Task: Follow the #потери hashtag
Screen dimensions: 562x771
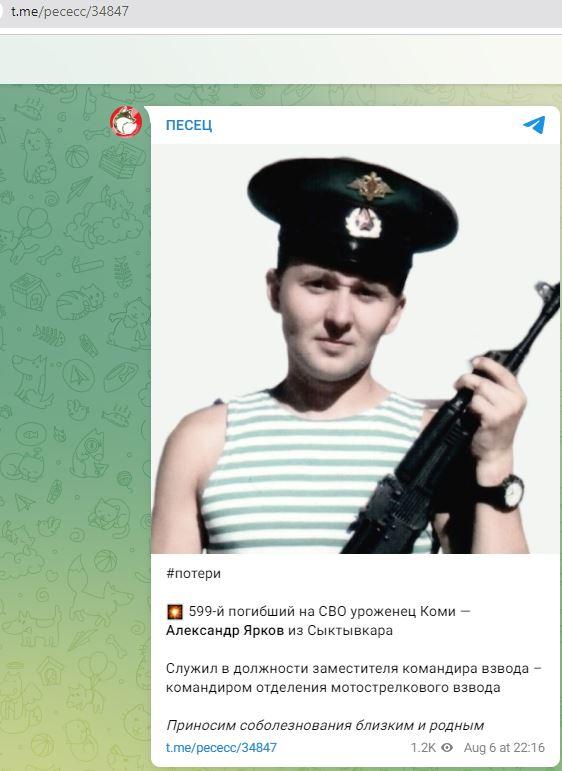Action: (194, 573)
